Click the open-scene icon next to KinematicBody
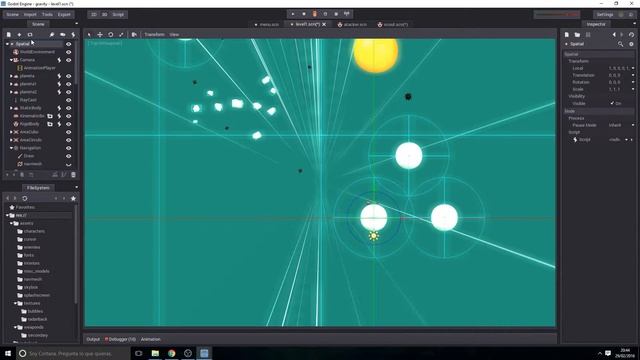640x360 pixels. [50, 116]
